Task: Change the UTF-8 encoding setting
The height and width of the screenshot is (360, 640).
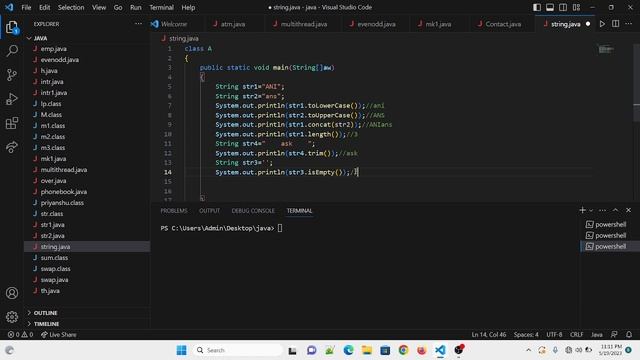Action: pos(554,335)
